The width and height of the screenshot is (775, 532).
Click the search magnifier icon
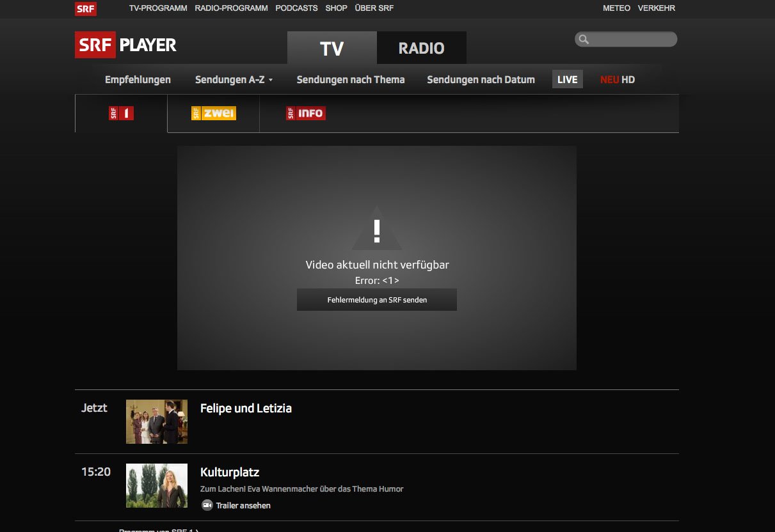(584, 40)
